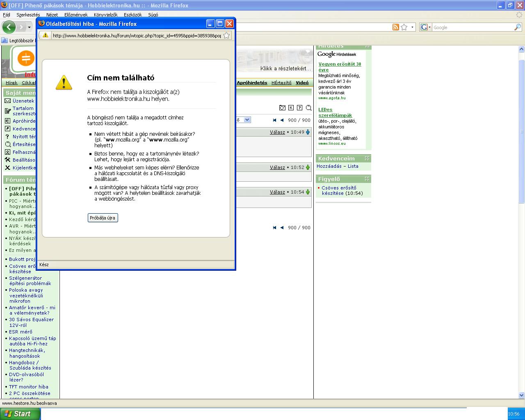525x420 pixels.
Task: Jump to first page using bottom pager icon
Action: (274, 228)
